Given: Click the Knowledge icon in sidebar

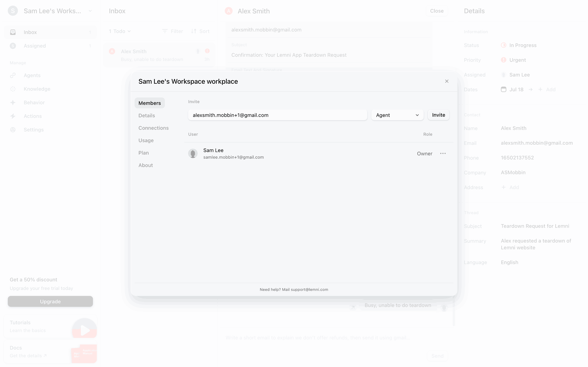Looking at the screenshot, I should pyautogui.click(x=13, y=89).
